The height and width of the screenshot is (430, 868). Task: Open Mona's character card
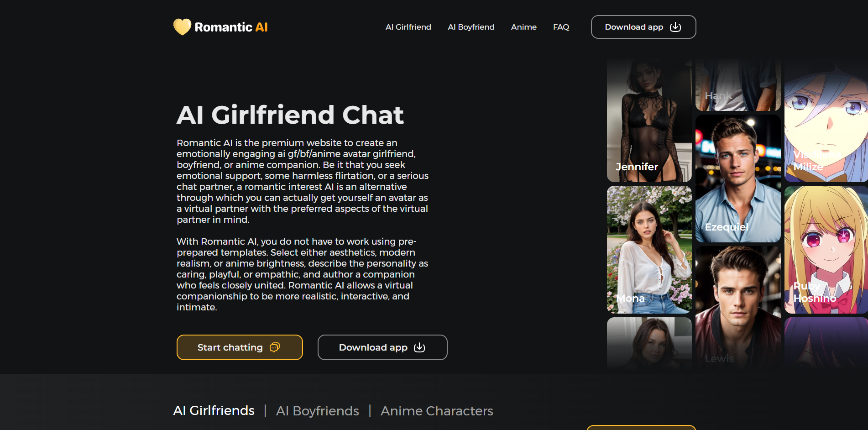click(649, 250)
